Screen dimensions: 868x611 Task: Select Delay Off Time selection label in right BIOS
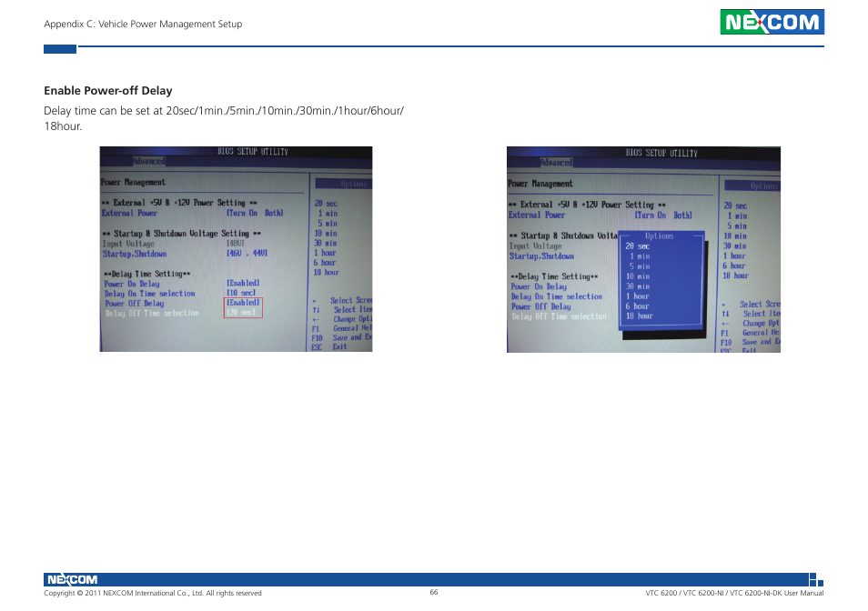click(560, 316)
